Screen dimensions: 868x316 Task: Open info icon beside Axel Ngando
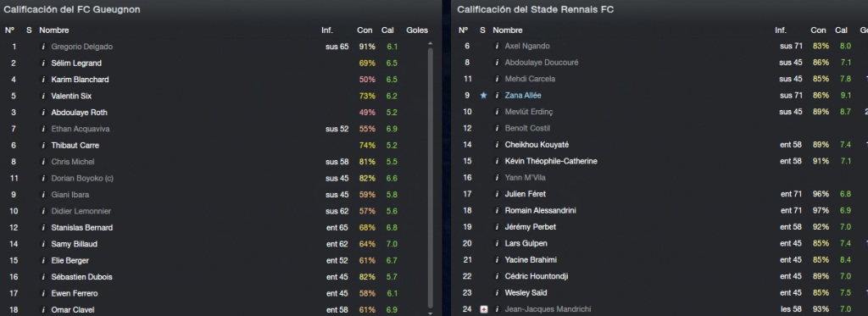(x=497, y=47)
